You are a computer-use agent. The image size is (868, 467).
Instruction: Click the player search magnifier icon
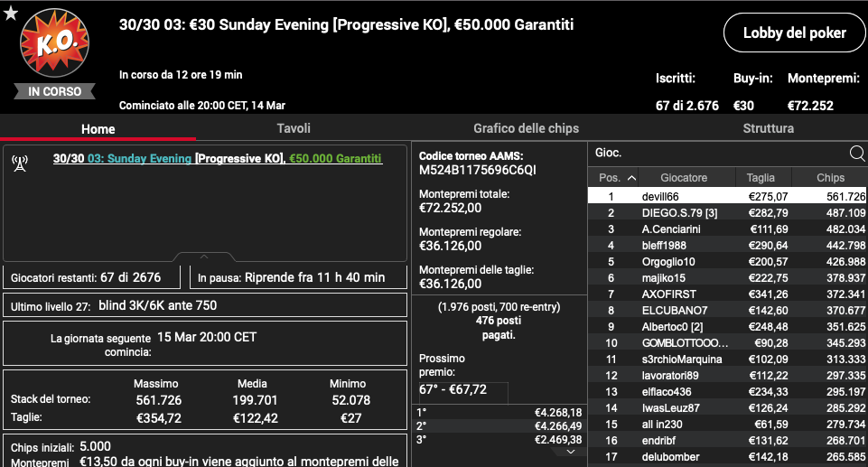[857, 154]
